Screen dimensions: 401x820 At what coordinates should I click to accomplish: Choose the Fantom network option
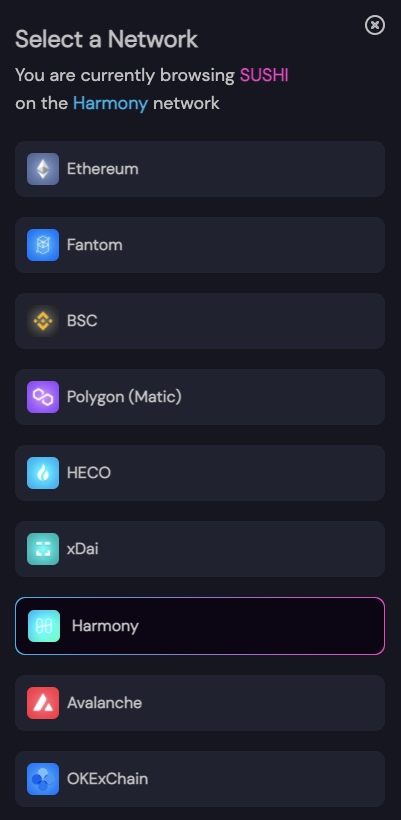click(x=200, y=245)
